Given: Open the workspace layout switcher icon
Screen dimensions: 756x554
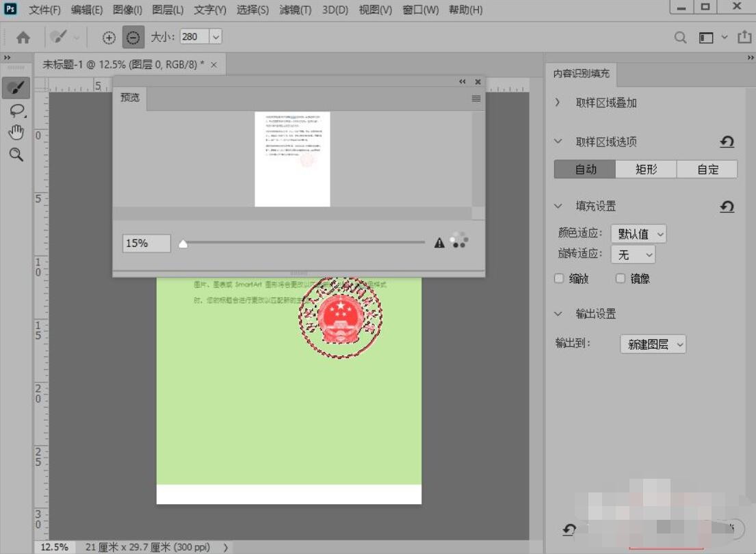Looking at the screenshot, I should point(706,38).
